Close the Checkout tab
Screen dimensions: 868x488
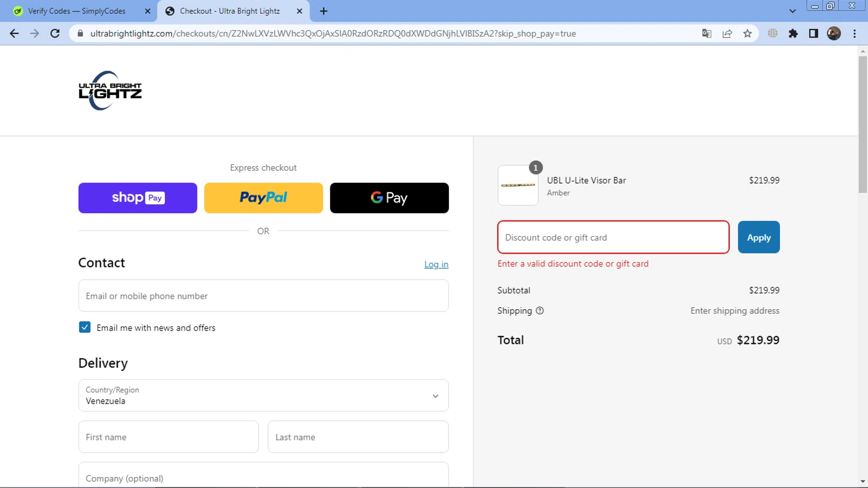[299, 11]
